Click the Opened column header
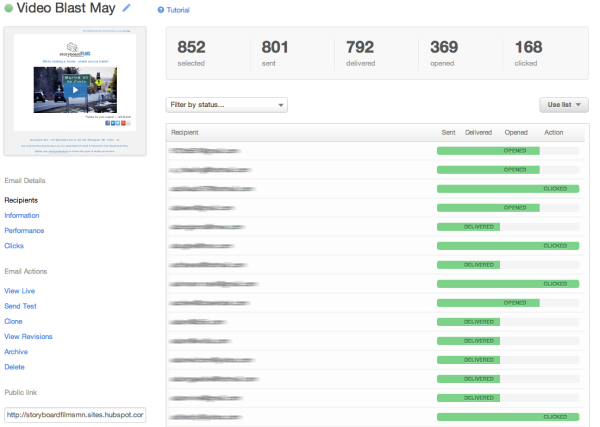600x427 pixels. (x=516, y=132)
